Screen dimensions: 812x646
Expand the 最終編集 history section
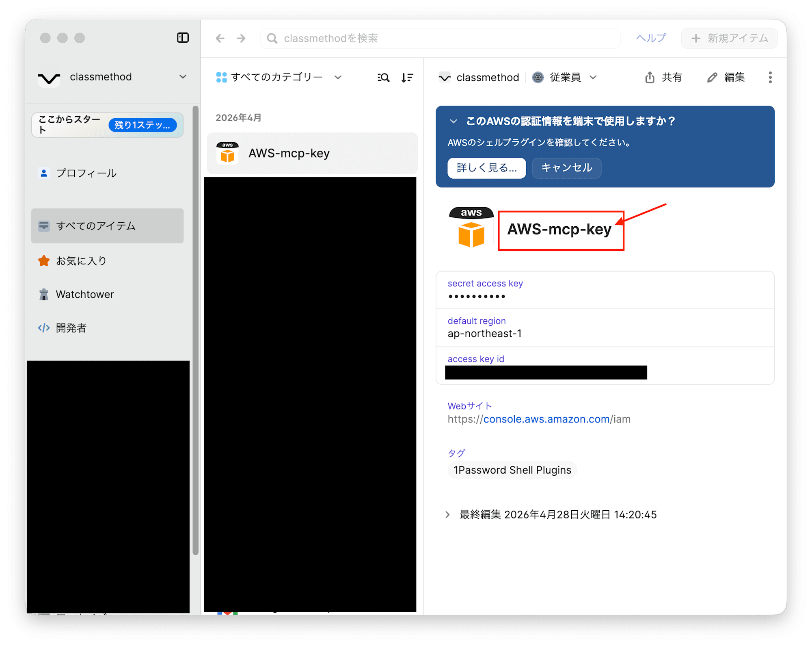coord(447,515)
